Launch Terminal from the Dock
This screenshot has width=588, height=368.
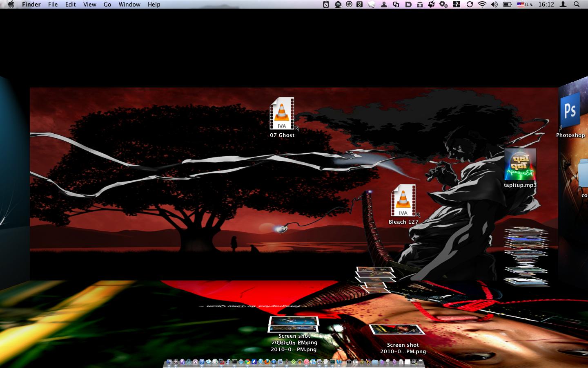click(234, 362)
